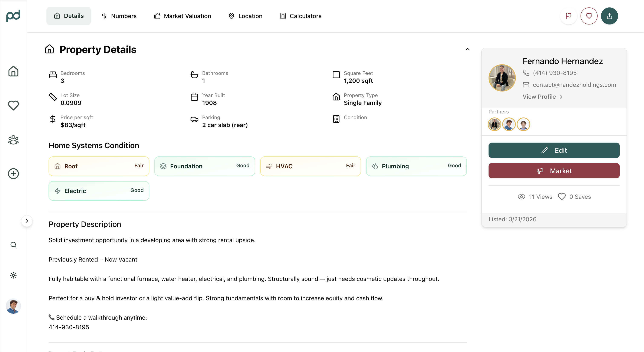Click the Market button
Image resolution: width=644 pixels, height=352 pixels.
(x=554, y=171)
